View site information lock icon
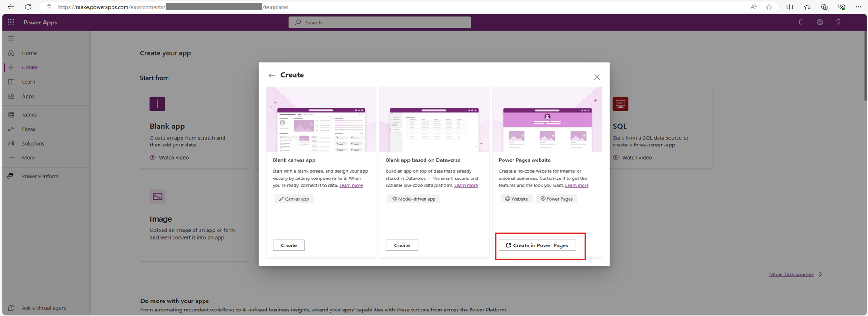 (49, 7)
